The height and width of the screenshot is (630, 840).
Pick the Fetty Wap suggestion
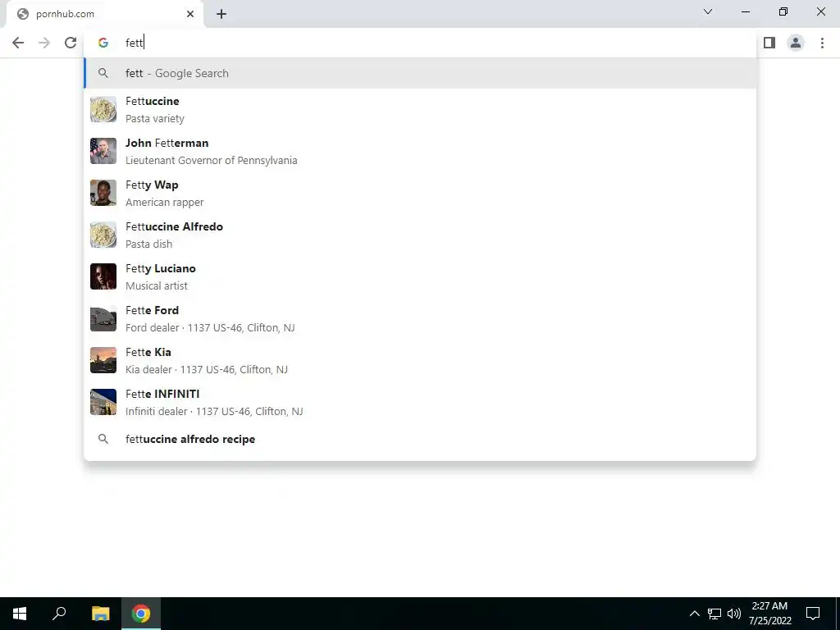click(421, 193)
